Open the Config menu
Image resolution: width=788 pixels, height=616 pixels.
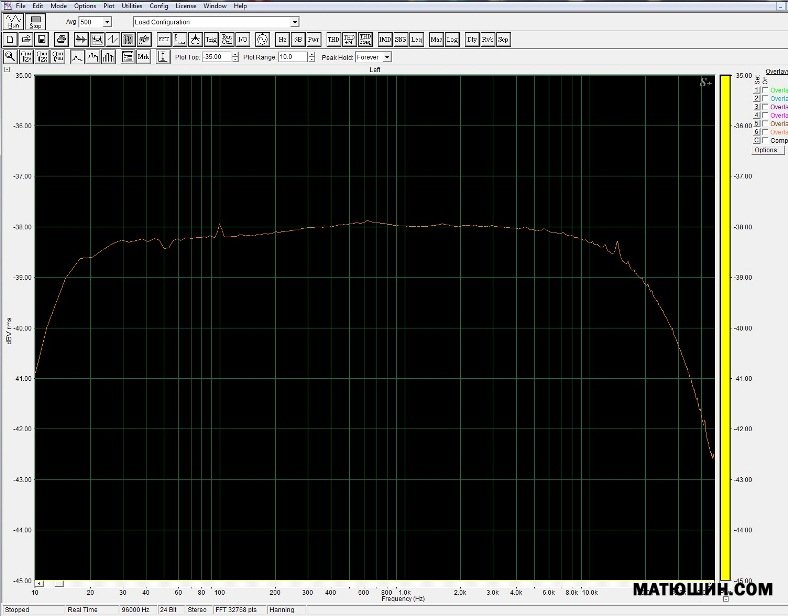158,6
